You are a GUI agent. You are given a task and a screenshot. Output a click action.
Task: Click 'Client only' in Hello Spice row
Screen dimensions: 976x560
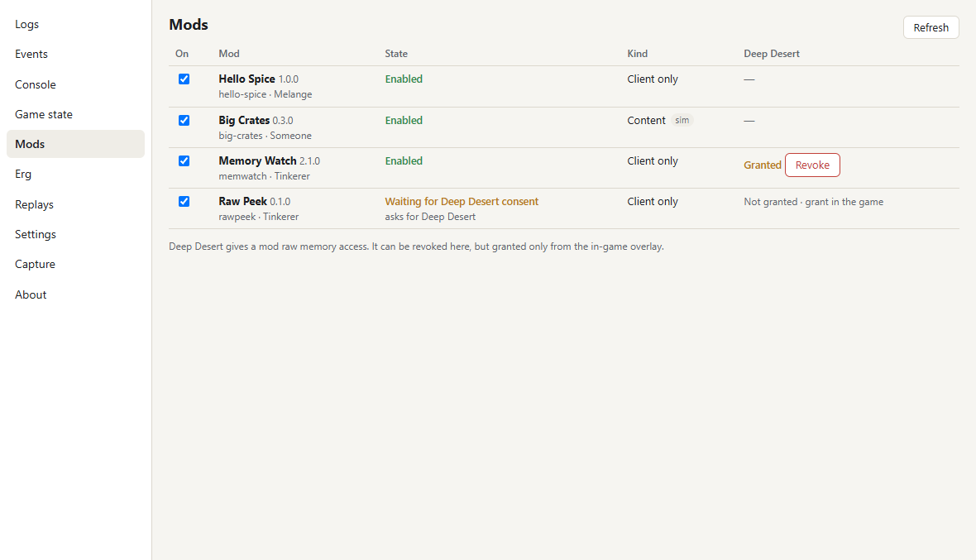click(653, 79)
